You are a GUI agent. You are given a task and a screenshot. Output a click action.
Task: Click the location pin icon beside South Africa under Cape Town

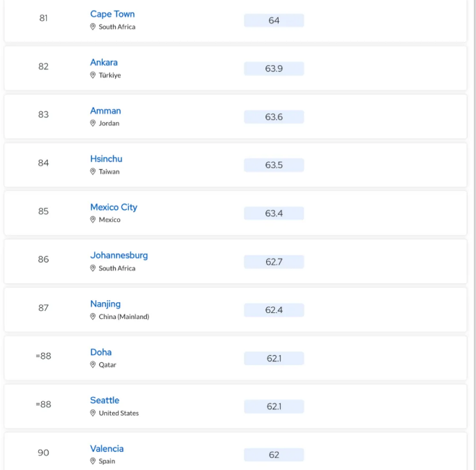point(93,27)
